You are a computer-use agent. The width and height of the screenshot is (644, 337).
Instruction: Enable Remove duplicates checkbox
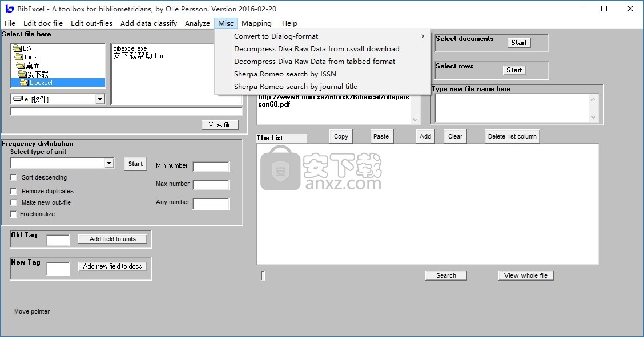(14, 191)
